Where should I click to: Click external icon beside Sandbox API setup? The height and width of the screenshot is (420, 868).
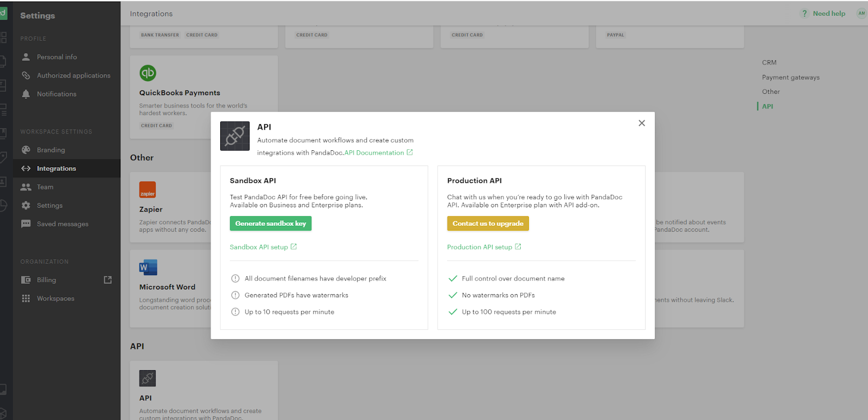tap(293, 246)
